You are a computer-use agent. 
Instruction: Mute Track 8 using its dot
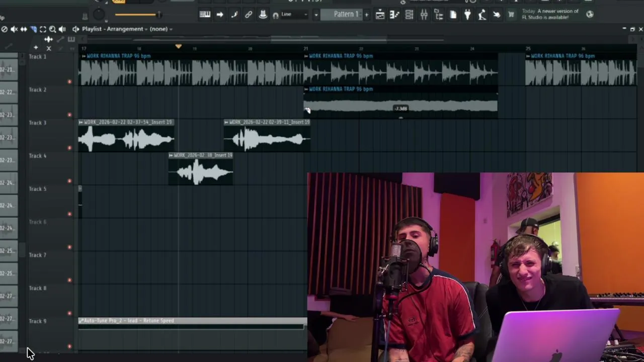(x=69, y=313)
